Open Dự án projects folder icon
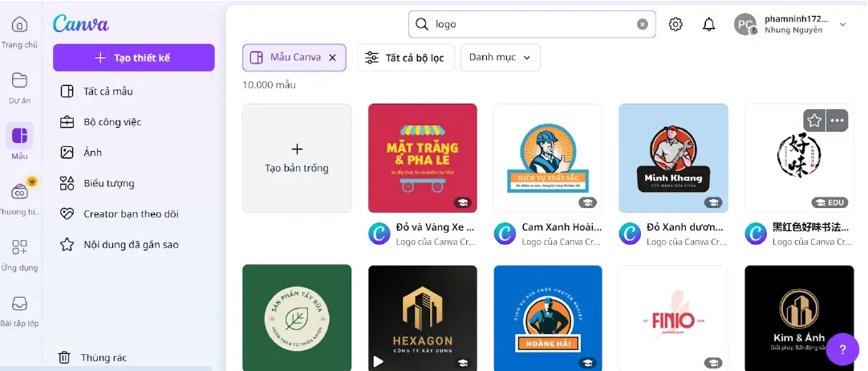Image resolution: width=868 pixels, height=371 pixels. click(x=19, y=80)
